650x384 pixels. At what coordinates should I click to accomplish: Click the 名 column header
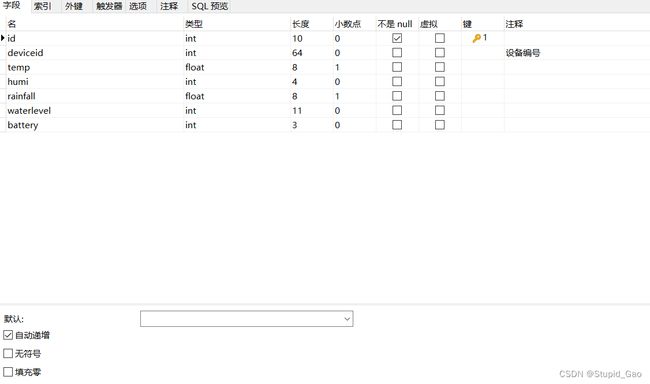click(94, 24)
